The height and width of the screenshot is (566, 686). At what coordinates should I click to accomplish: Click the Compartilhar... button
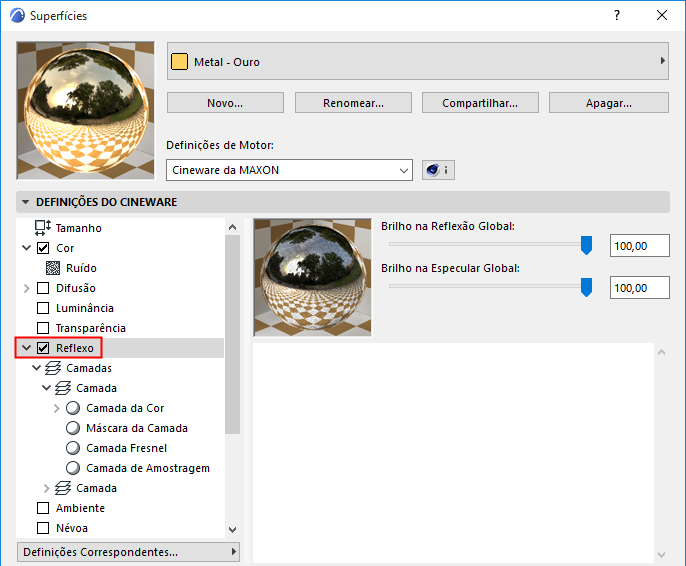[x=480, y=103]
